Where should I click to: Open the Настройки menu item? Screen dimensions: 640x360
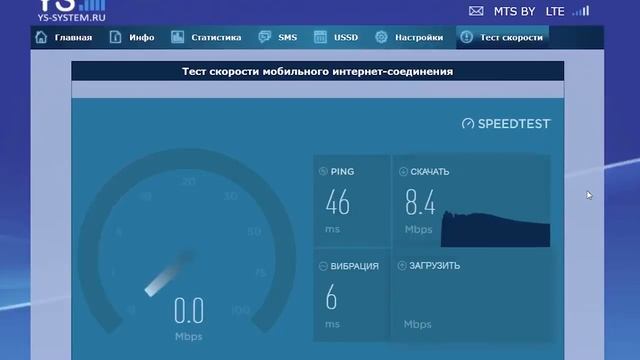click(419, 37)
